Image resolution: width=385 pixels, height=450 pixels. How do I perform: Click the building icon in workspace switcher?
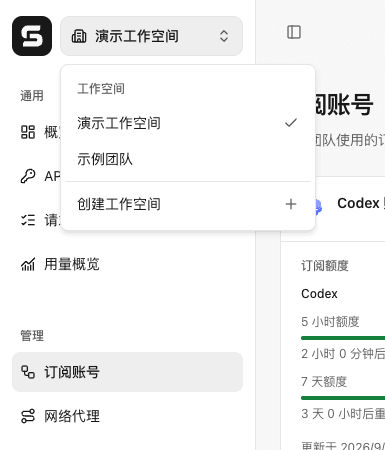pyautogui.click(x=79, y=36)
